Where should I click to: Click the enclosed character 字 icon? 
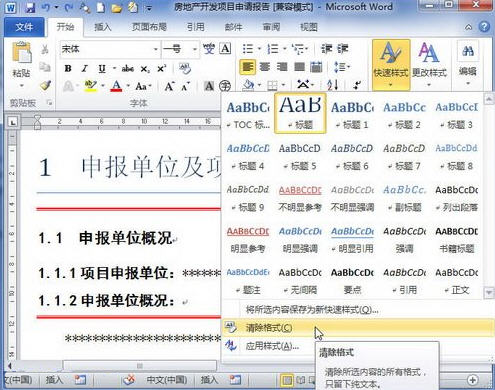(225, 86)
